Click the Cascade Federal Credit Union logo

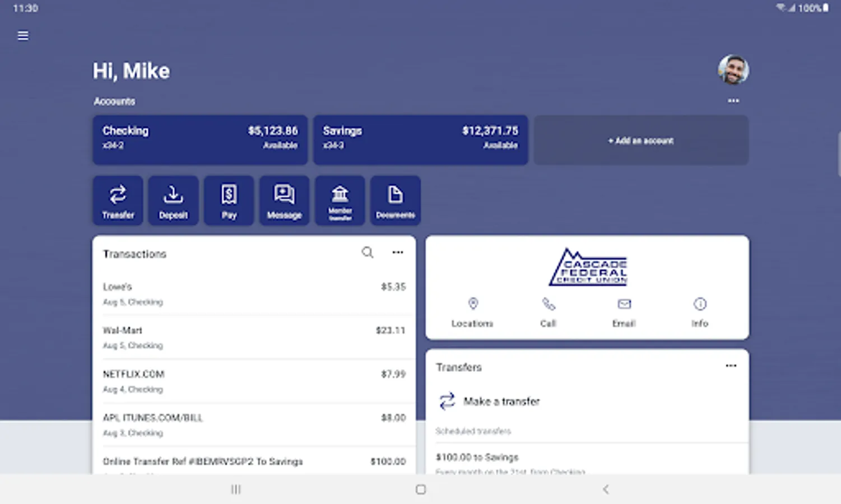click(x=588, y=267)
